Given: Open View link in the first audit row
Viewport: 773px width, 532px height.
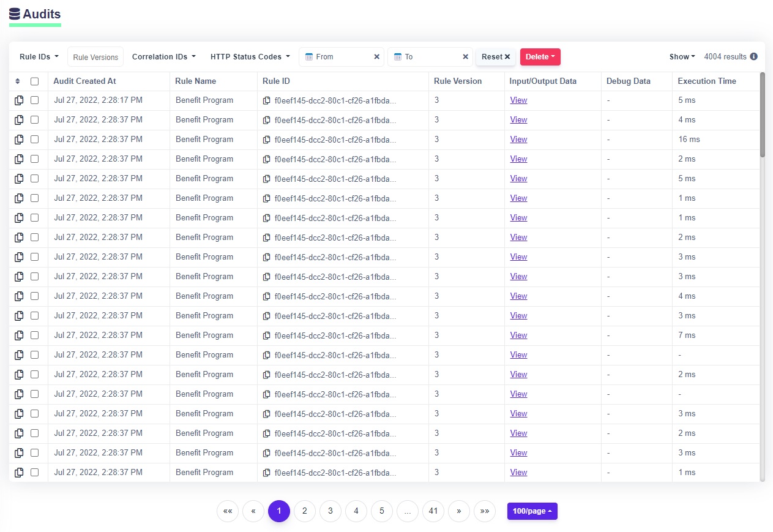Looking at the screenshot, I should pos(518,100).
